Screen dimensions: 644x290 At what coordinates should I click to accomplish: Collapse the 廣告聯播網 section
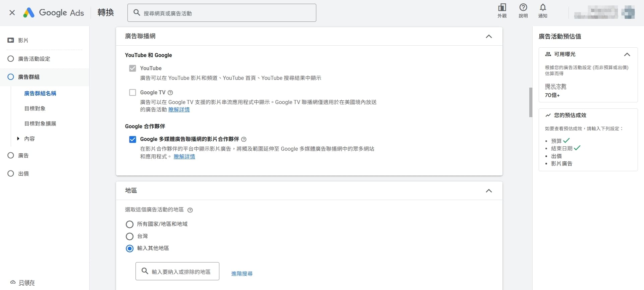coord(489,36)
